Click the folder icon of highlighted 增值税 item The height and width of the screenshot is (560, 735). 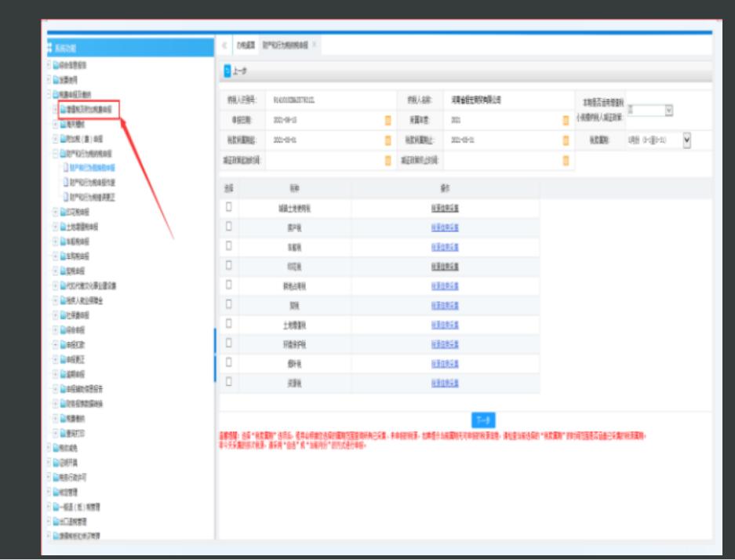click(63, 111)
